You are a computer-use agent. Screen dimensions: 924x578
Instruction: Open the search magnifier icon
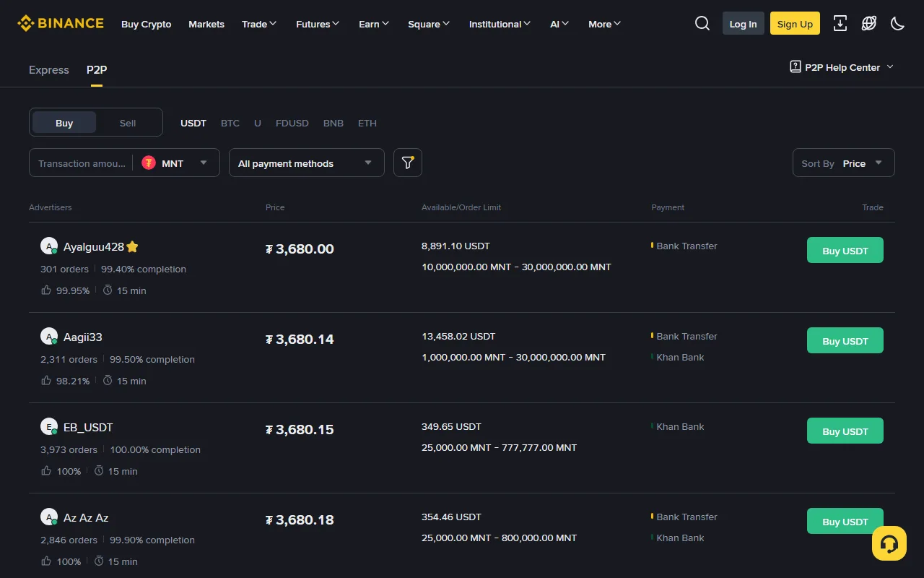coord(702,23)
